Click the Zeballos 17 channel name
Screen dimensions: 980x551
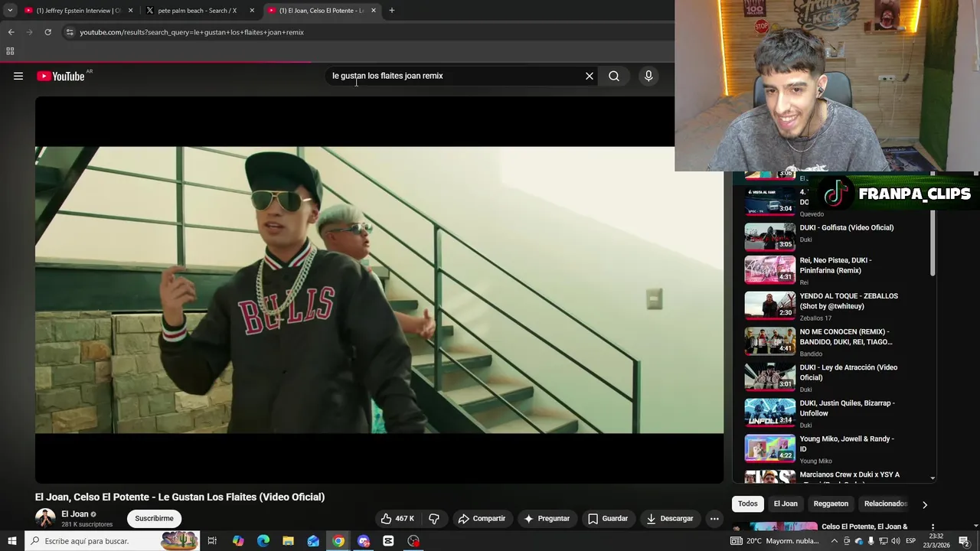point(815,318)
